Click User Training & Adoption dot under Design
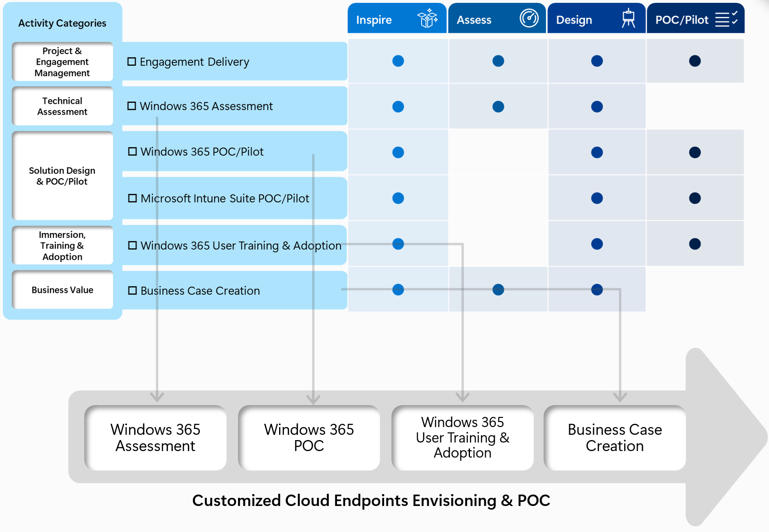 (x=597, y=244)
